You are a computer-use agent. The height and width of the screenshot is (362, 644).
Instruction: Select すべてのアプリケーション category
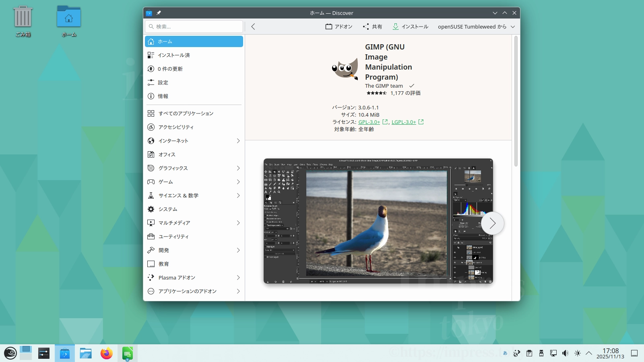(x=194, y=113)
